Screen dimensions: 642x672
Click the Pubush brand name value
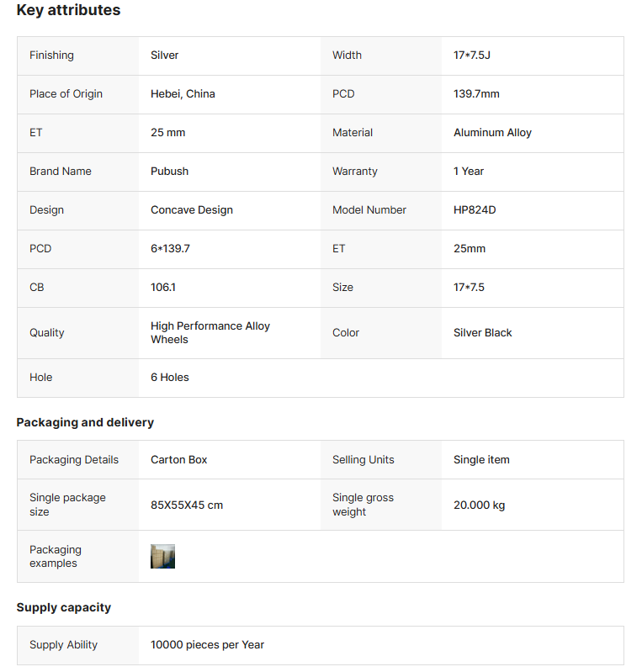click(x=169, y=172)
